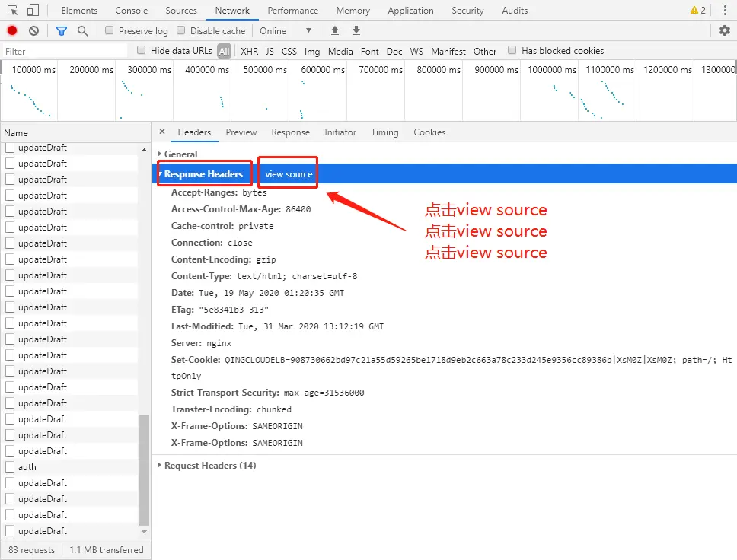Viewport: 737px width, 560px height.
Task: Filter requests by Font
Action: pos(370,51)
